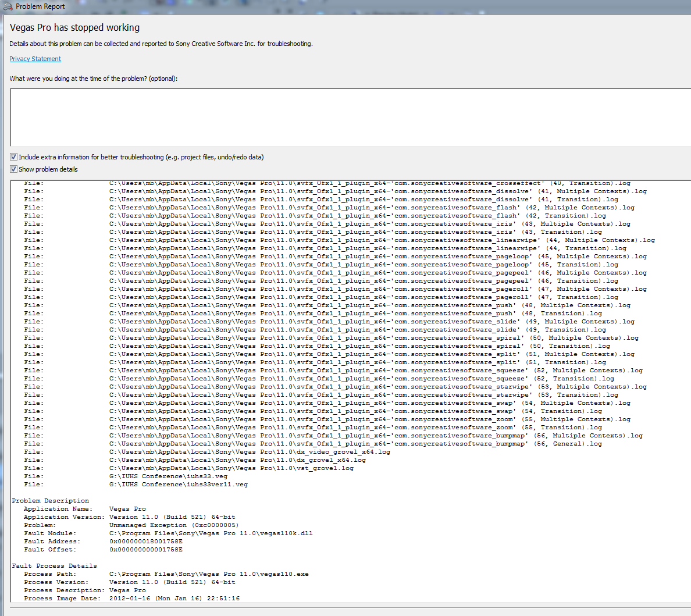Click the Process Description Vegas Pro line
The width and height of the screenshot is (691, 616).
[84, 590]
